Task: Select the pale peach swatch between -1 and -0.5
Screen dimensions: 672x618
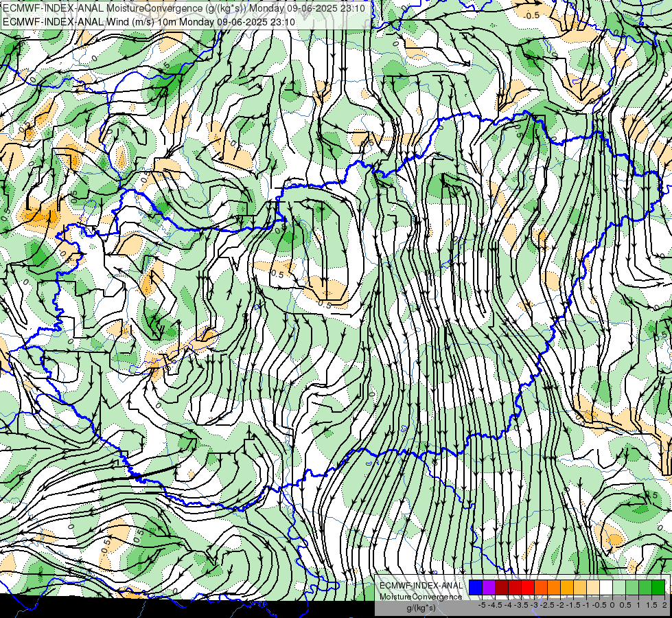Action: (593, 587)
